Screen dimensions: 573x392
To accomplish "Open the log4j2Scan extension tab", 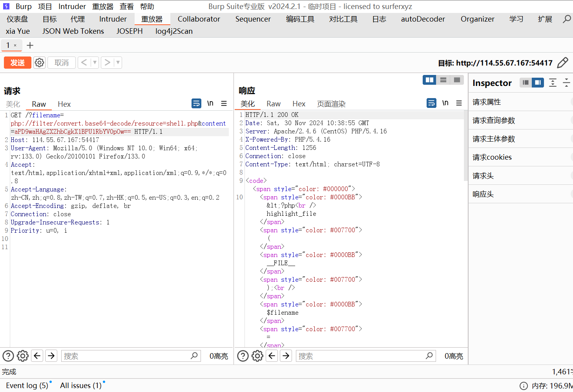I will pyautogui.click(x=174, y=31).
